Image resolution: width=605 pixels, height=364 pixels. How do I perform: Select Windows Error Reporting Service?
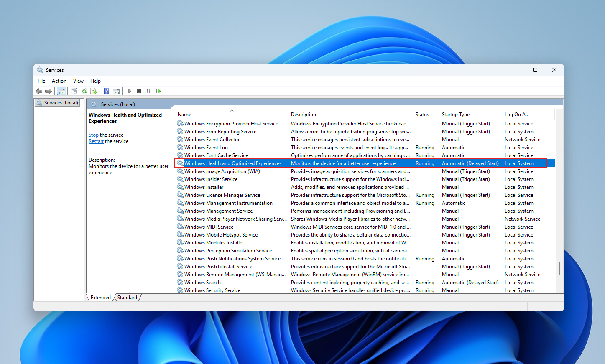220,132
